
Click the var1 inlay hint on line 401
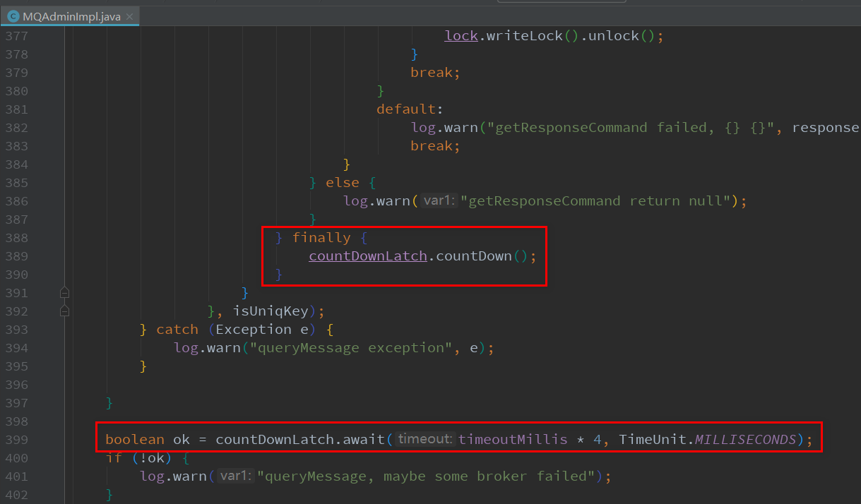[x=235, y=476]
